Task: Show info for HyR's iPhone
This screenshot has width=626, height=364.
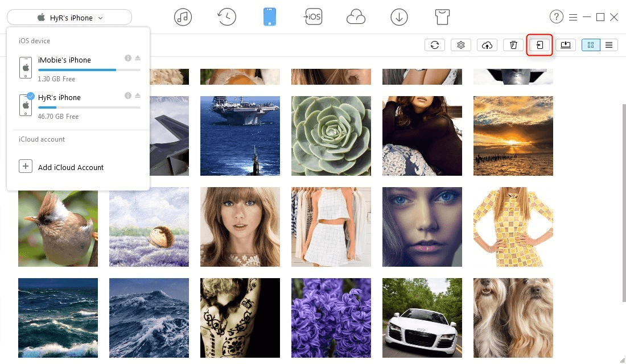Action: pos(127,96)
